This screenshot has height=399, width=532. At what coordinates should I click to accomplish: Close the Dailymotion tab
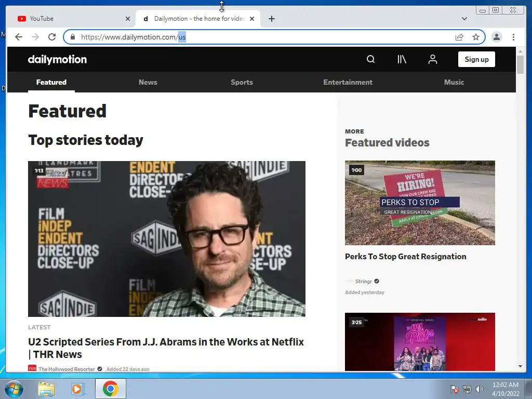pyautogui.click(x=252, y=19)
